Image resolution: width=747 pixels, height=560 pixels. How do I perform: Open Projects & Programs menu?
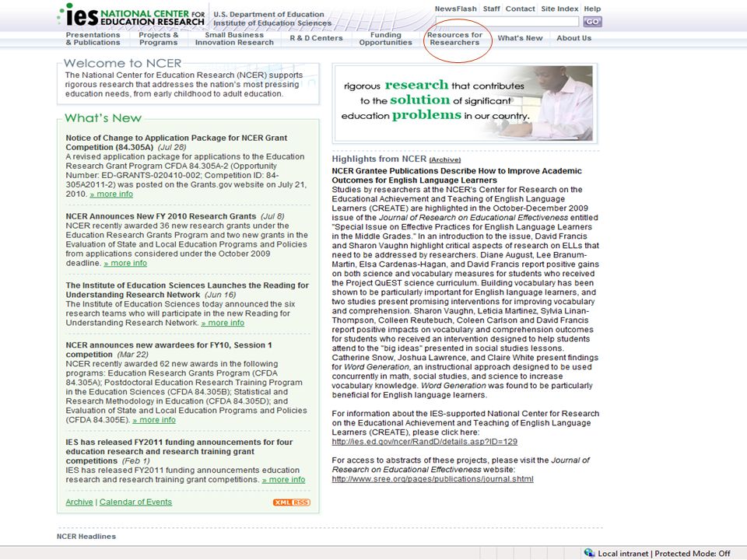point(158,39)
